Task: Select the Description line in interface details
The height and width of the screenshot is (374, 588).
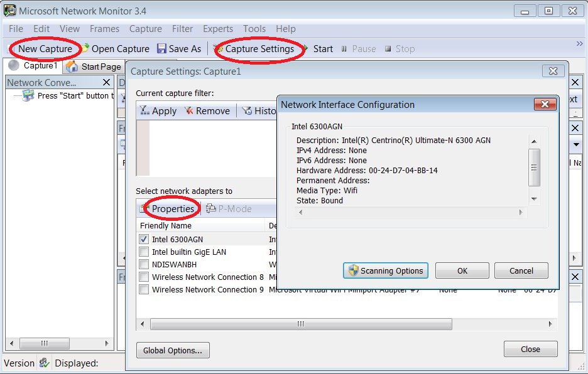Action: pyautogui.click(x=393, y=141)
